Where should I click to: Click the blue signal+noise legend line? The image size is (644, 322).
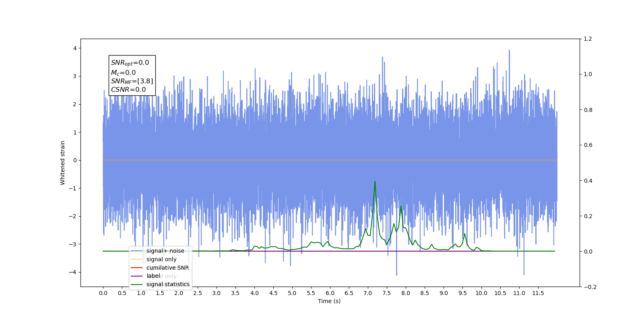(x=137, y=251)
